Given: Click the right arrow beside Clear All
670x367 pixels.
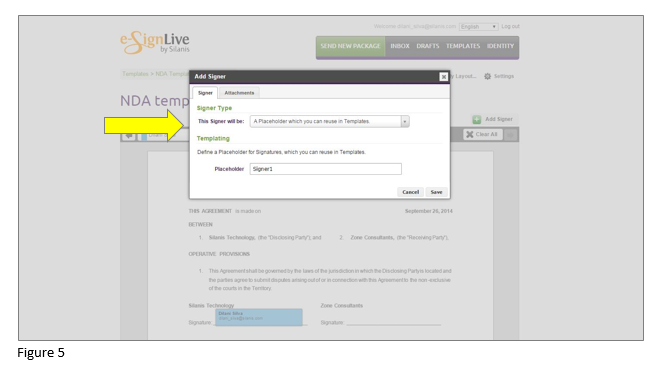Looking at the screenshot, I should [x=510, y=135].
